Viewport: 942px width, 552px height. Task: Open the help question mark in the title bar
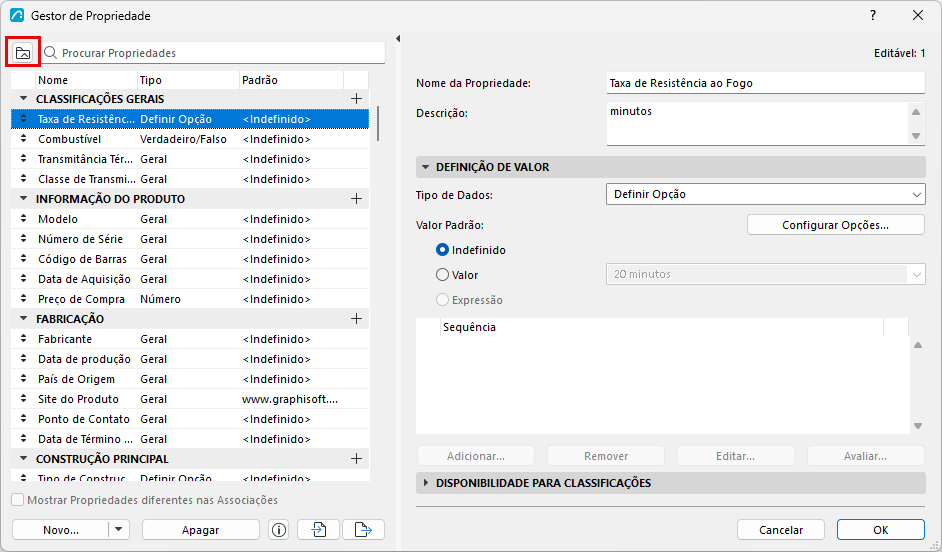click(873, 16)
